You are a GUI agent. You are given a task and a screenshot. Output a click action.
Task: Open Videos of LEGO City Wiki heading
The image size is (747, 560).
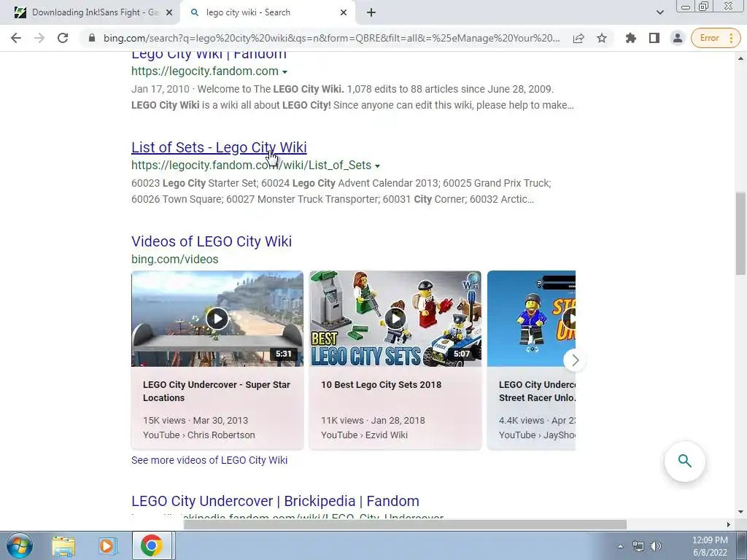(212, 241)
